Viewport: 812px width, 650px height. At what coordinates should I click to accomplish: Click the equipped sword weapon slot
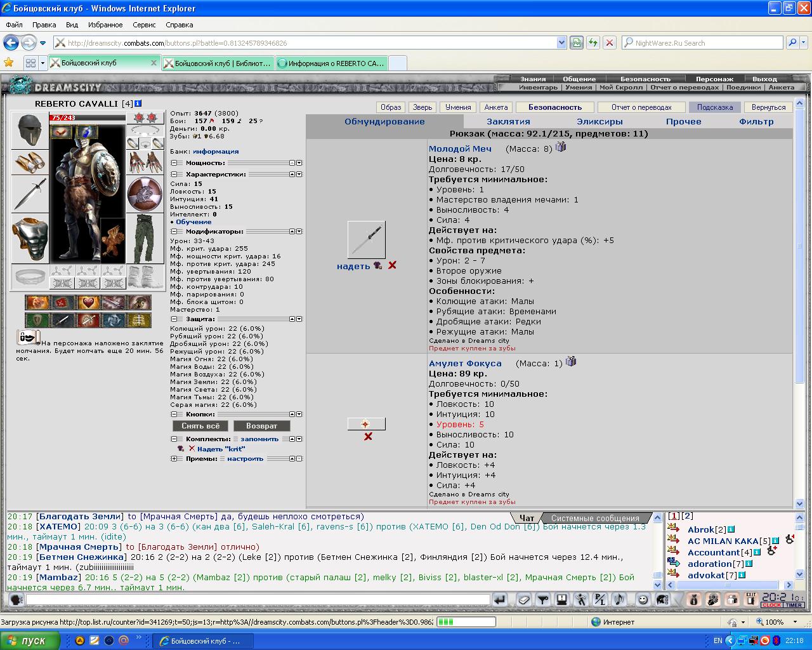[30, 194]
